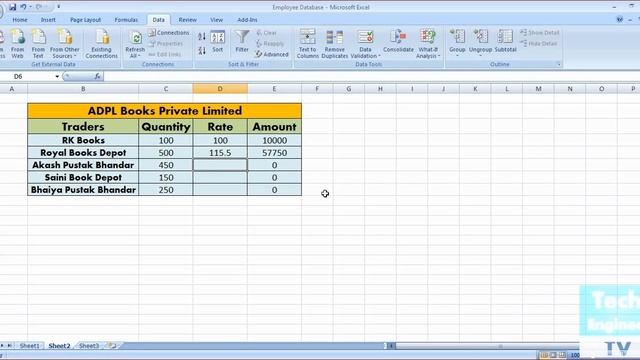Click the Amount header cell
640x360 pixels.
click(274, 127)
